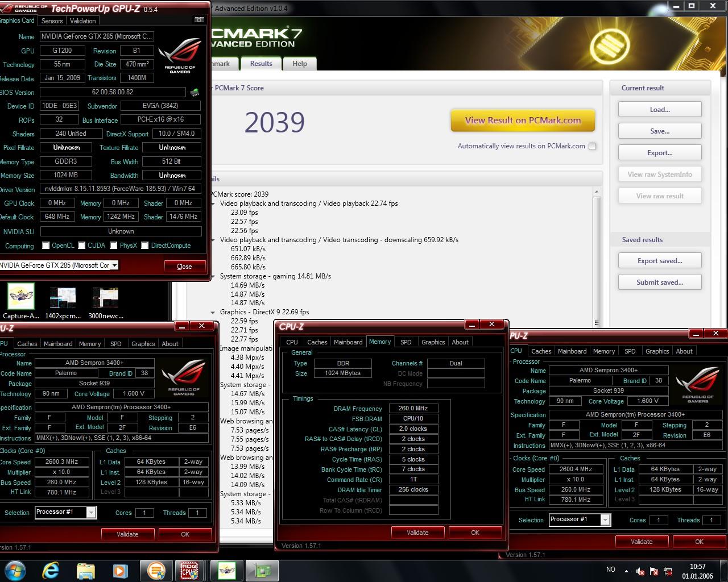728x582 pixels.
Task: Open the Windows Start menu orb
Action: [15, 570]
